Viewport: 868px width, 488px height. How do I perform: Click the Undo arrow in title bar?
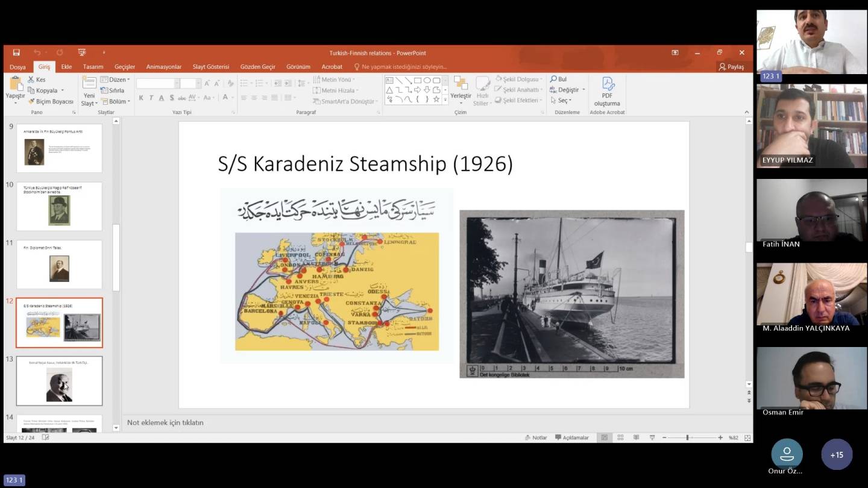[37, 52]
